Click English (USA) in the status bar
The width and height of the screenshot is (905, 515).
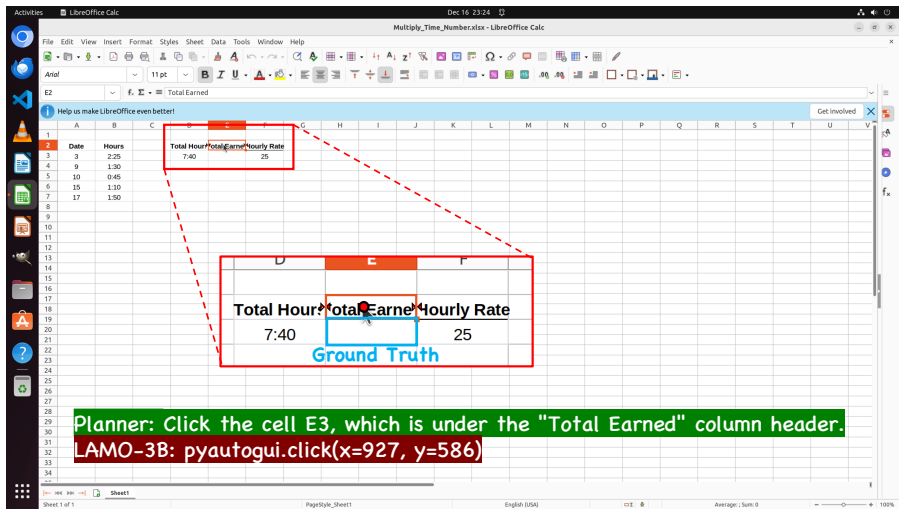[x=521, y=505]
